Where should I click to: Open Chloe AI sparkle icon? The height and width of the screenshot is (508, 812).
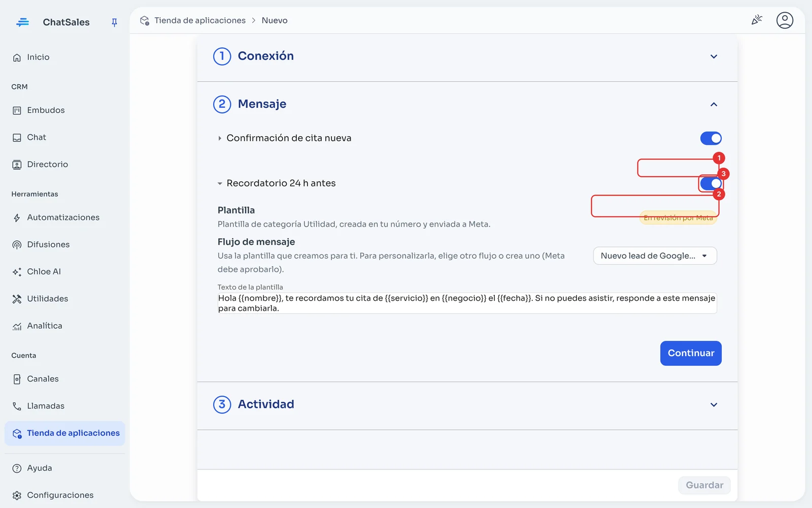pos(17,272)
